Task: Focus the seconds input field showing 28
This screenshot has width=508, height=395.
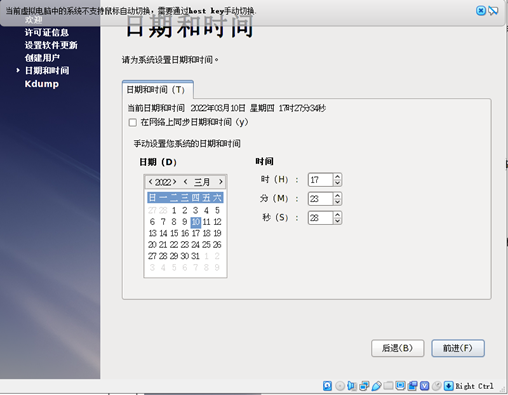Action: [320, 218]
